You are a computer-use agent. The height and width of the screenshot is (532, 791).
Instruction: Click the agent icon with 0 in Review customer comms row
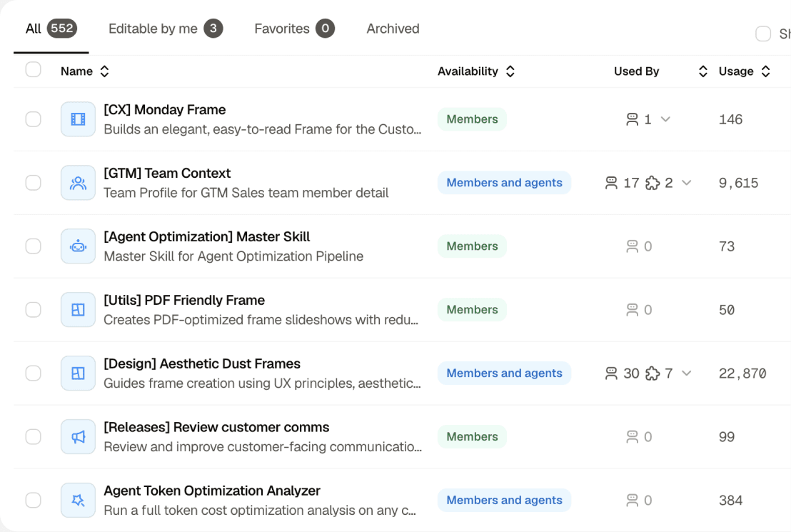[x=632, y=436]
